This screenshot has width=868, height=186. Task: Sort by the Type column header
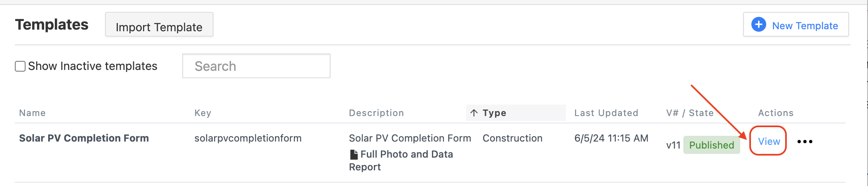[x=494, y=113]
